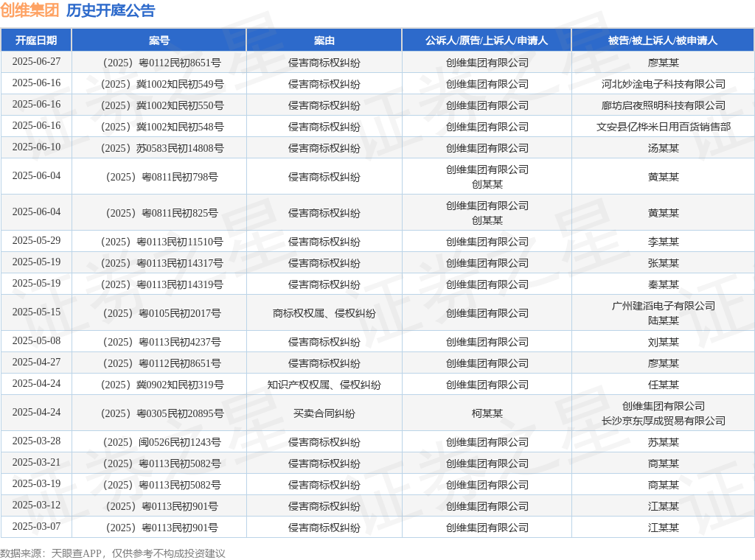The width and height of the screenshot is (755, 560).
Task: Click the date cell 2025-05-08
Action: 37,341
